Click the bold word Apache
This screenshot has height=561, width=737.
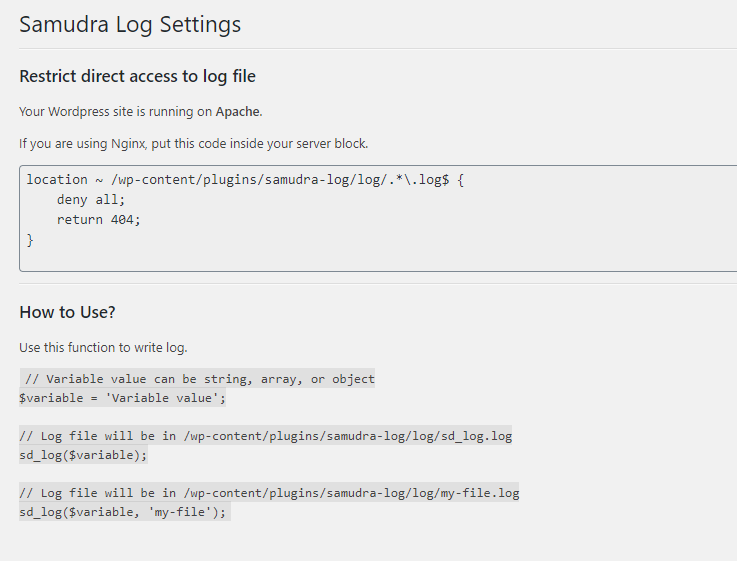(238, 112)
